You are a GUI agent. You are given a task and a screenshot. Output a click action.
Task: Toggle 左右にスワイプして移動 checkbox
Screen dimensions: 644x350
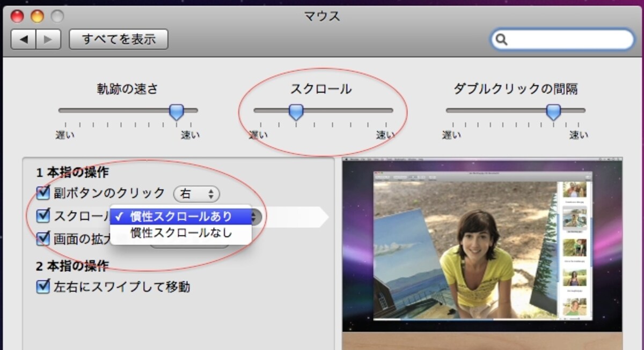coord(43,286)
